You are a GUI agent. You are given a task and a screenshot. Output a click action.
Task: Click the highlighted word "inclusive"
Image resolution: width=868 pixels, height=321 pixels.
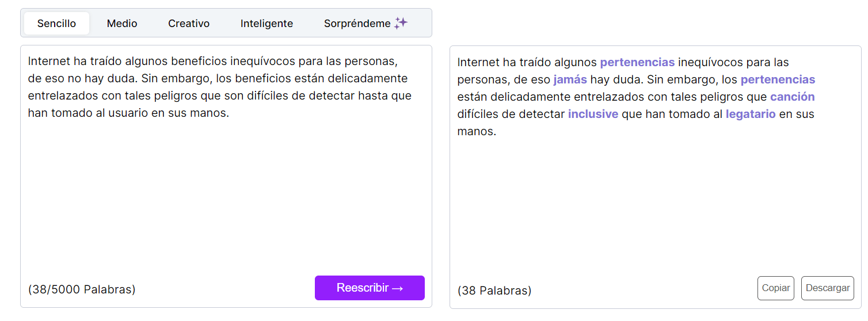593,114
